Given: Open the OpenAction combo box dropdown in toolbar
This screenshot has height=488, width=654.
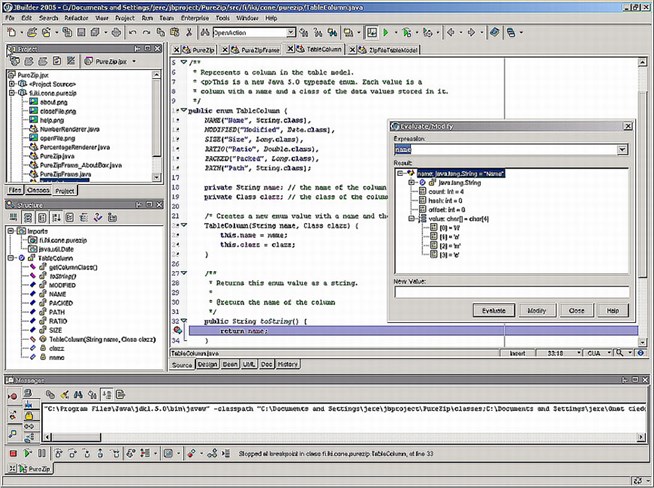Looking at the screenshot, I should 291,32.
